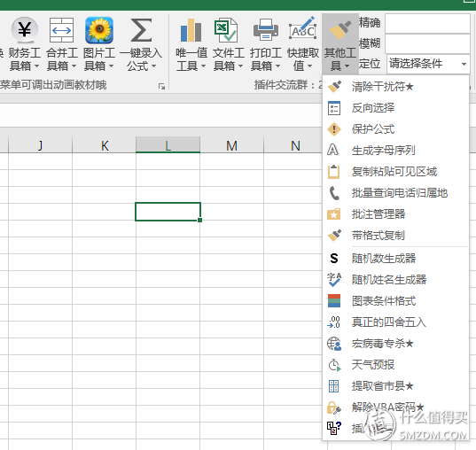The height and width of the screenshot is (450, 476).
Task: Click the phone icon for 批量查询电话归属地
Action: [334, 193]
